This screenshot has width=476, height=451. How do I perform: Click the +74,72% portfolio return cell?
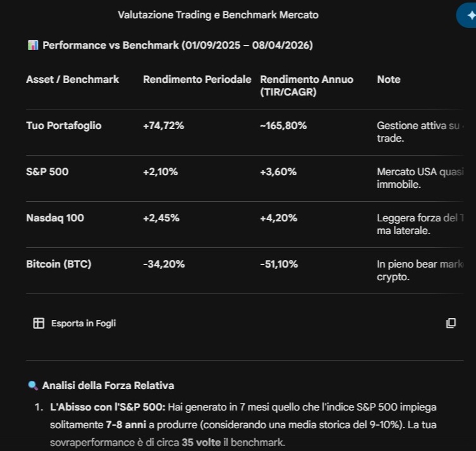coord(164,125)
